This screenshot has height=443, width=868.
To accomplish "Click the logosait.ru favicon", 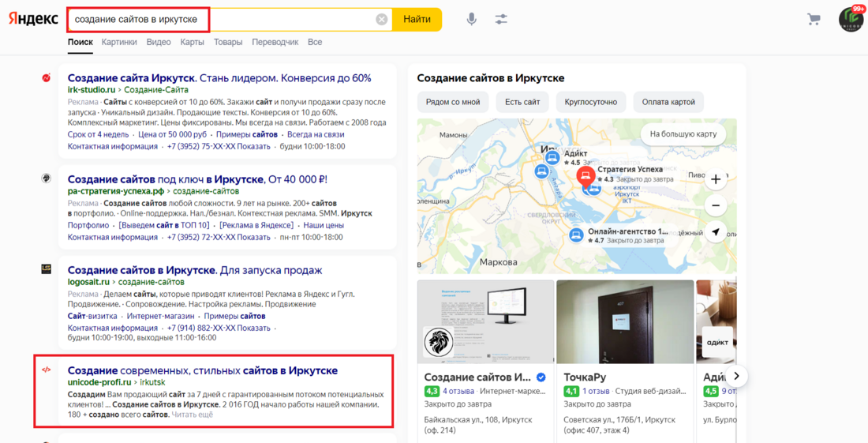I will (47, 269).
